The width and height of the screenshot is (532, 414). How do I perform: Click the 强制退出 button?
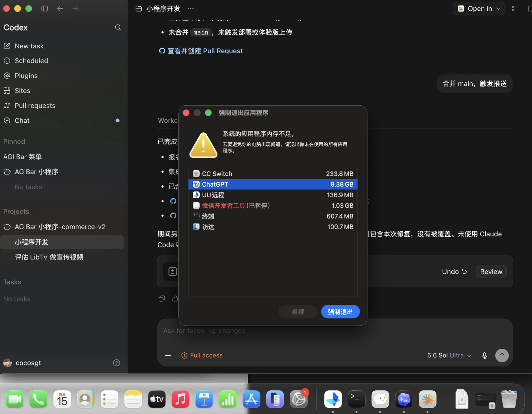point(340,312)
